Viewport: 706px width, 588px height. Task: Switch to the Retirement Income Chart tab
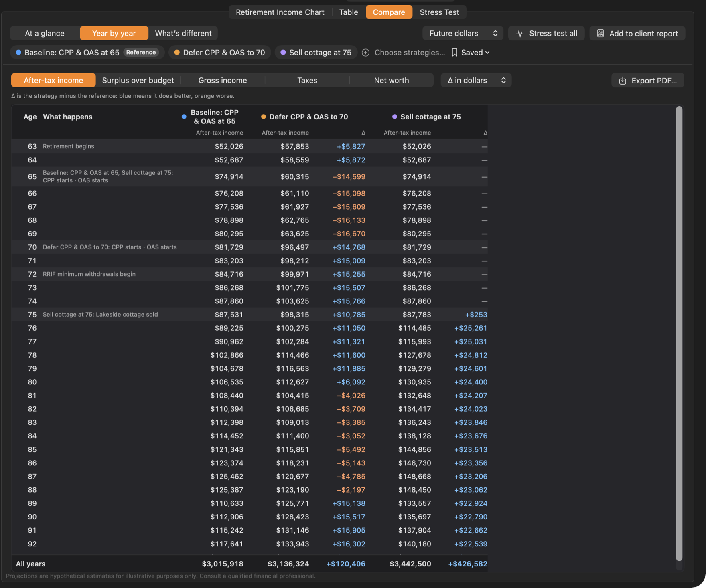coord(280,12)
